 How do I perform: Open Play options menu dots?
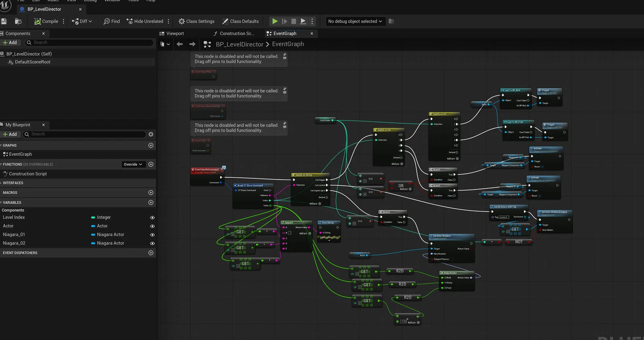point(312,21)
